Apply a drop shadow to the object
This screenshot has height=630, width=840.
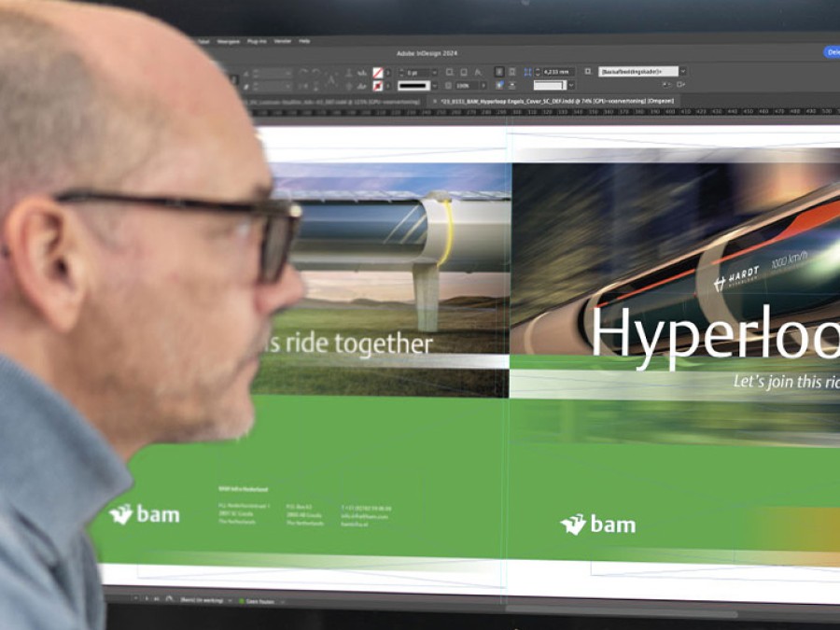coord(463,72)
